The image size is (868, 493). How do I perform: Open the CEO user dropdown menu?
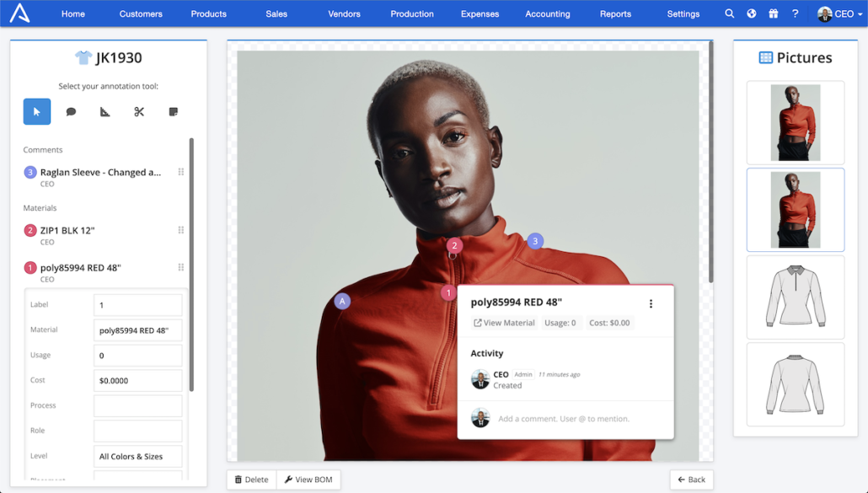point(840,13)
